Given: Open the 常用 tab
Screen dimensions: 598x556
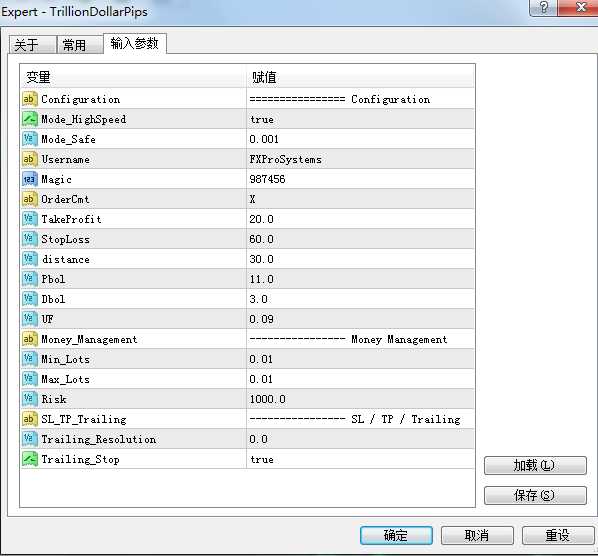Looking at the screenshot, I should point(80,45).
